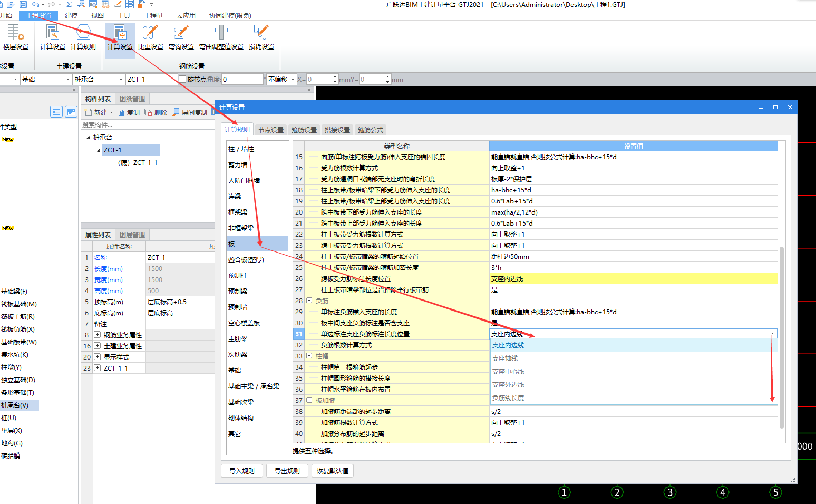The width and height of the screenshot is (816, 504).
Task: Click the 恢复默认值 button
Action: tap(333, 471)
